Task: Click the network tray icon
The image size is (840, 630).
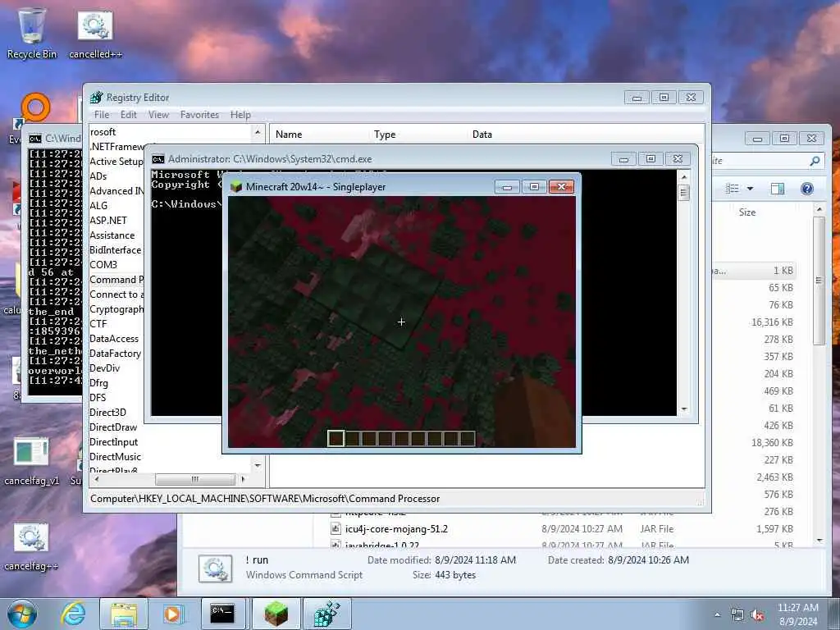Action: pos(737,615)
